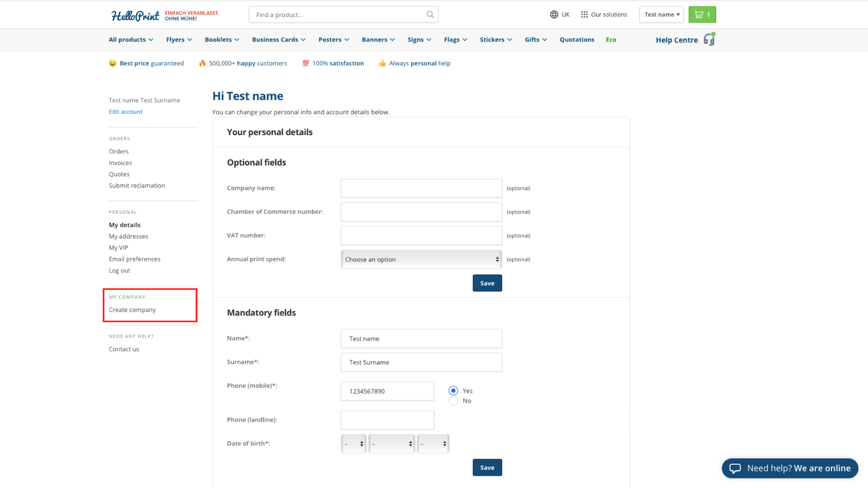The image size is (868, 488).
Task: Save the optional fields
Action: tap(487, 283)
